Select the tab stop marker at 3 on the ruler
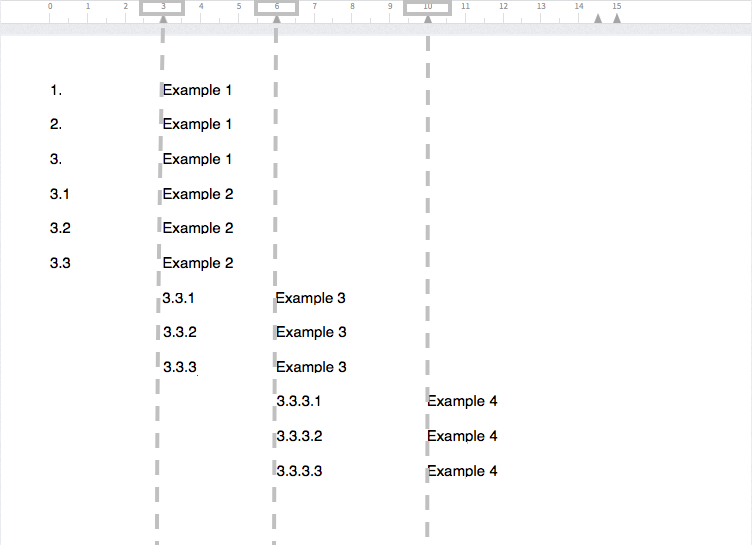752x545 pixels. [163, 19]
